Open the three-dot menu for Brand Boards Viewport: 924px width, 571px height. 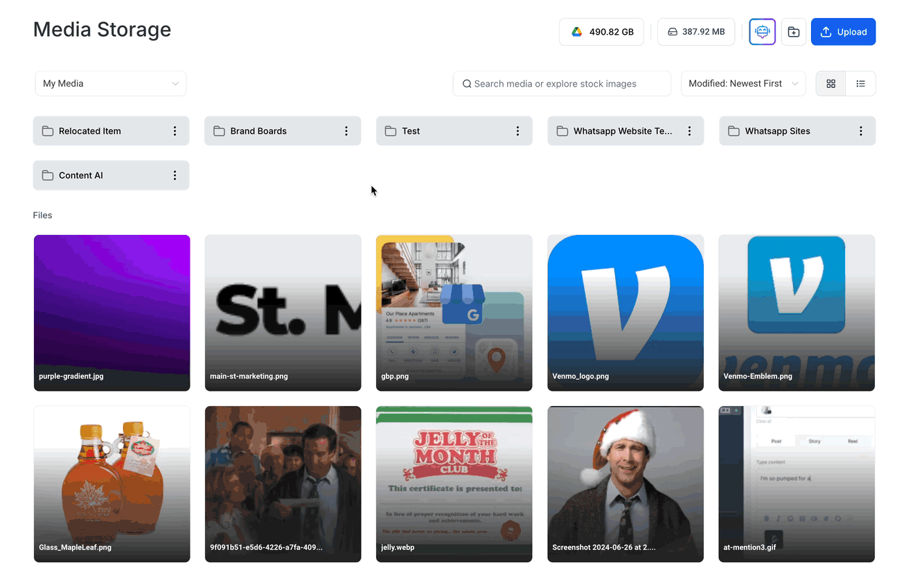(x=346, y=131)
